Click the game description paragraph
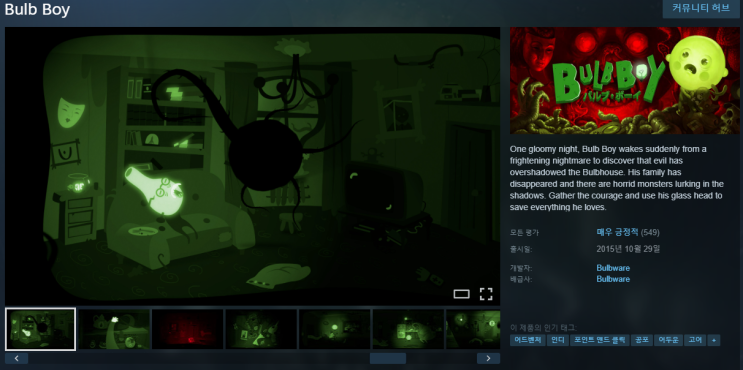The image size is (743, 370). point(617,178)
